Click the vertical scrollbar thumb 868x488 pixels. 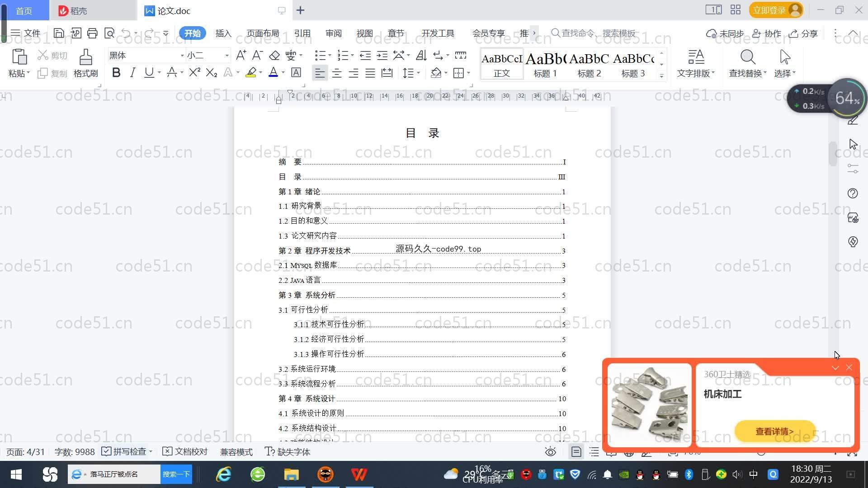(833, 154)
